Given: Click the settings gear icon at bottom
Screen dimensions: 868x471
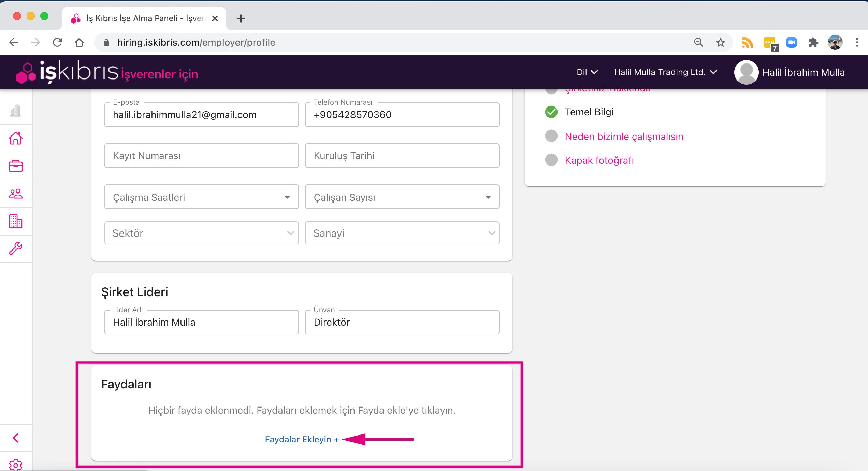Looking at the screenshot, I should (16, 465).
